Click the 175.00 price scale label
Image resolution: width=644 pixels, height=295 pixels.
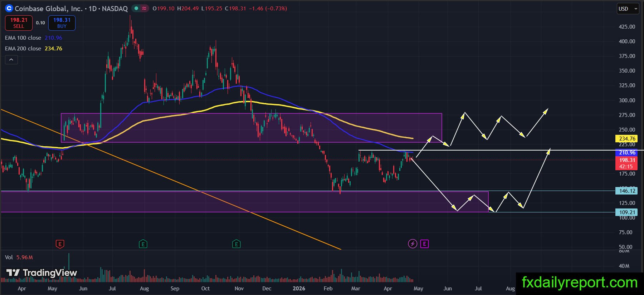click(x=627, y=174)
